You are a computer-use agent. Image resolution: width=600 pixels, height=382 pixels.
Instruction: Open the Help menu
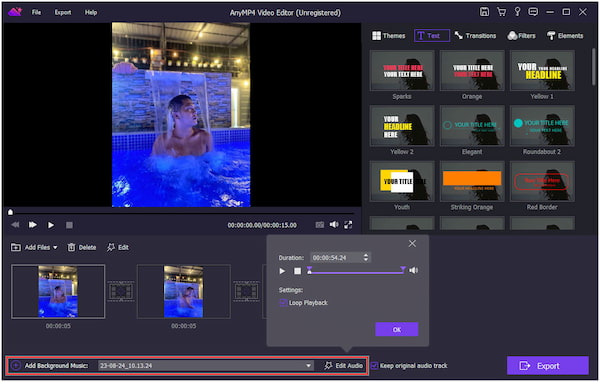pyautogui.click(x=91, y=12)
